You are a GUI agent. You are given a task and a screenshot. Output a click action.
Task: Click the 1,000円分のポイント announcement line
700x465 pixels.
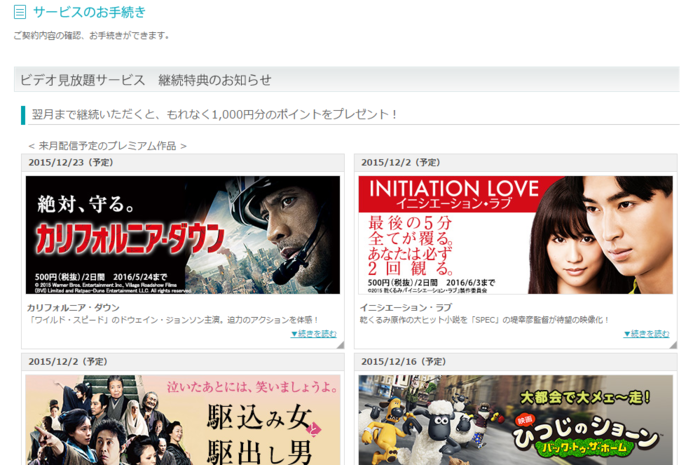(214, 114)
